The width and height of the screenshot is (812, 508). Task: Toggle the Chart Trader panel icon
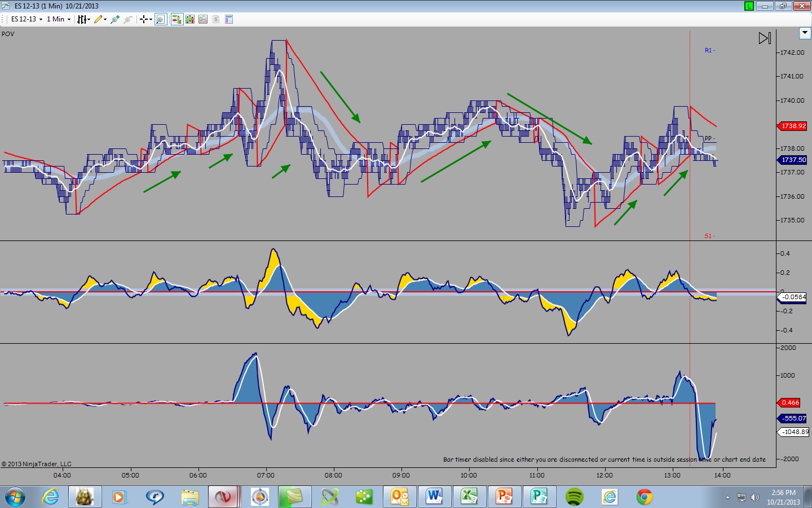tap(177, 19)
